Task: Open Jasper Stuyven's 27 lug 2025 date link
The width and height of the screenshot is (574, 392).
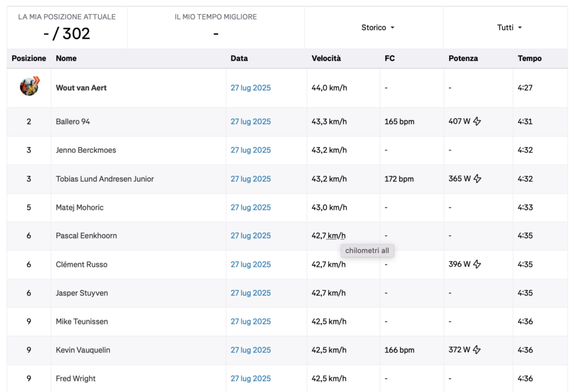Action: 251,293
